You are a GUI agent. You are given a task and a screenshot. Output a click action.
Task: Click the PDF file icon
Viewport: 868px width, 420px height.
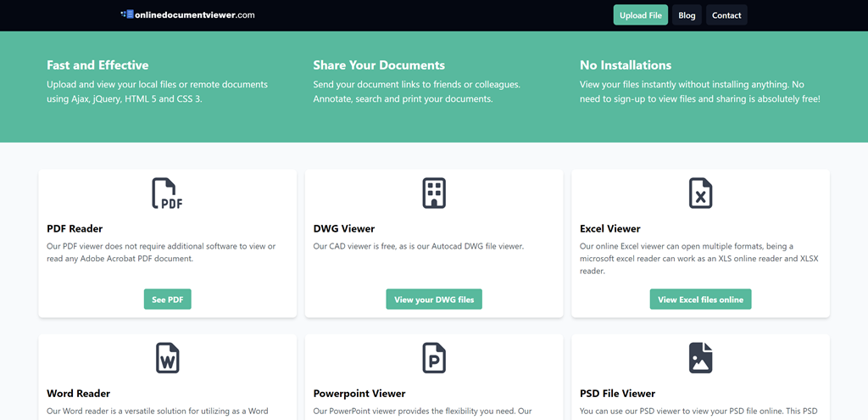click(167, 193)
